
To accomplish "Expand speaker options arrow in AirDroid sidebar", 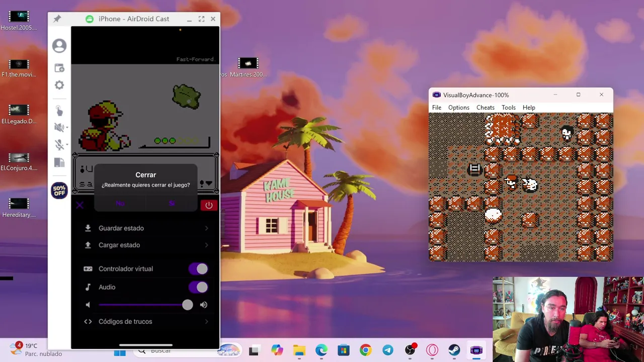I will pyautogui.click(x=67, y=128).
